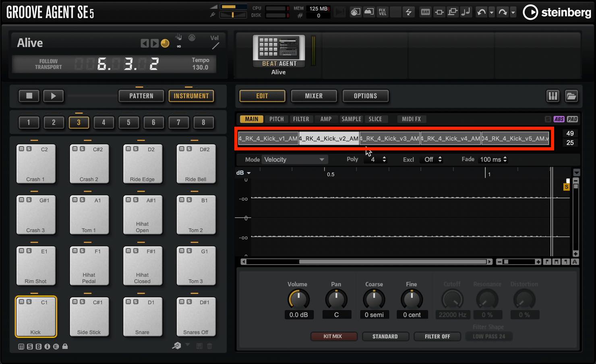Click the lock icon below the pads
The image size is (596, 364).
click(x=65, y=346)
